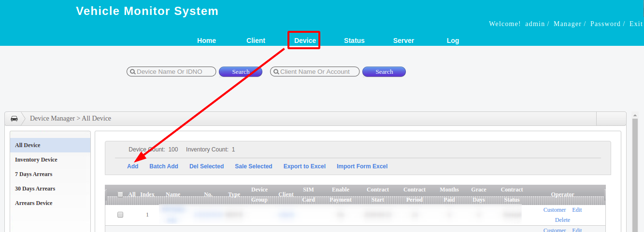Open the Device menu tab
The image size is (644, 232).
[305, 41]
